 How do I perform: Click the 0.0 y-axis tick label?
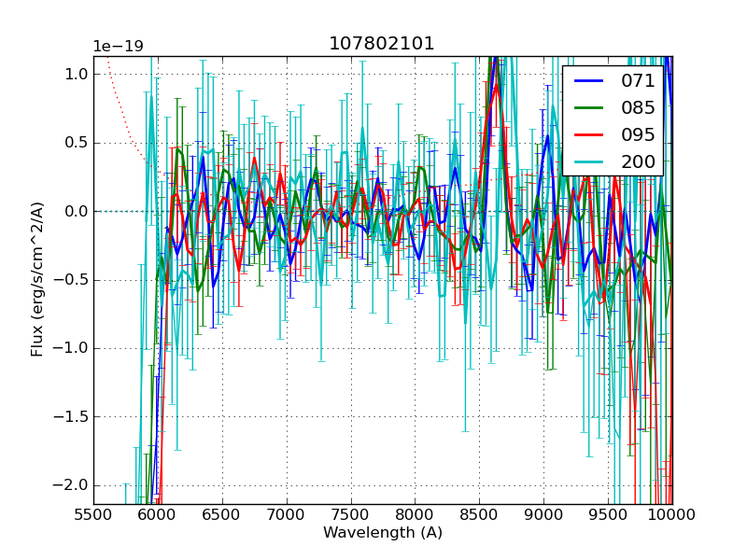tap(77, 212)
